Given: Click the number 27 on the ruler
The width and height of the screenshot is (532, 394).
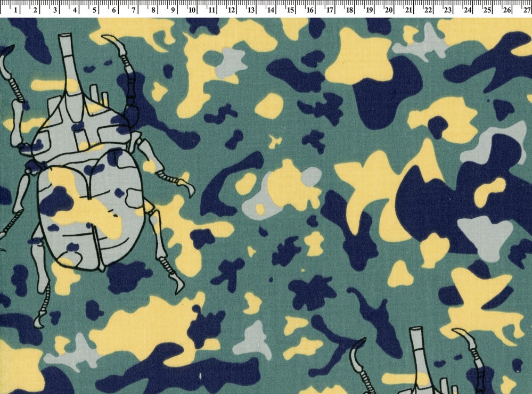Looking at the screenshot, I should tap(527, 11).
